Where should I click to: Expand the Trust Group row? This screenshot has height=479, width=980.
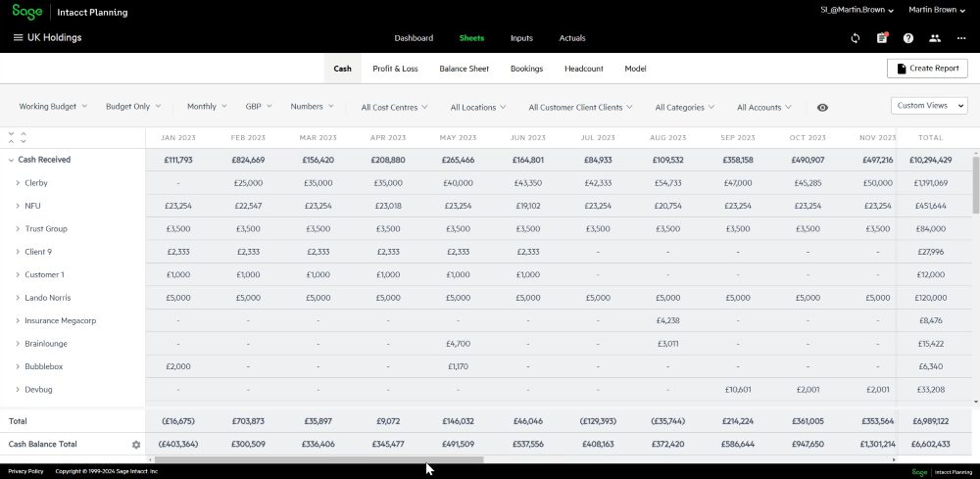point(18,229)
